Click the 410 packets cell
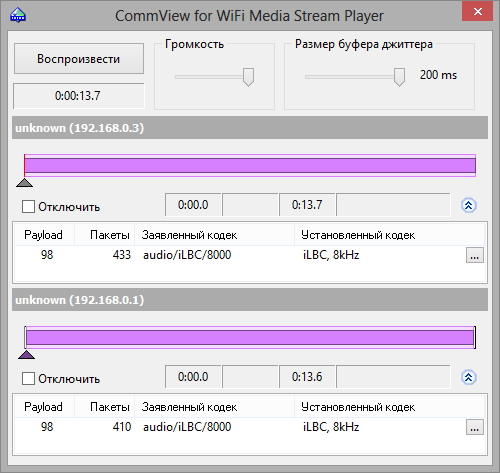This screenshot has width=500, height=473. (122, 427)
